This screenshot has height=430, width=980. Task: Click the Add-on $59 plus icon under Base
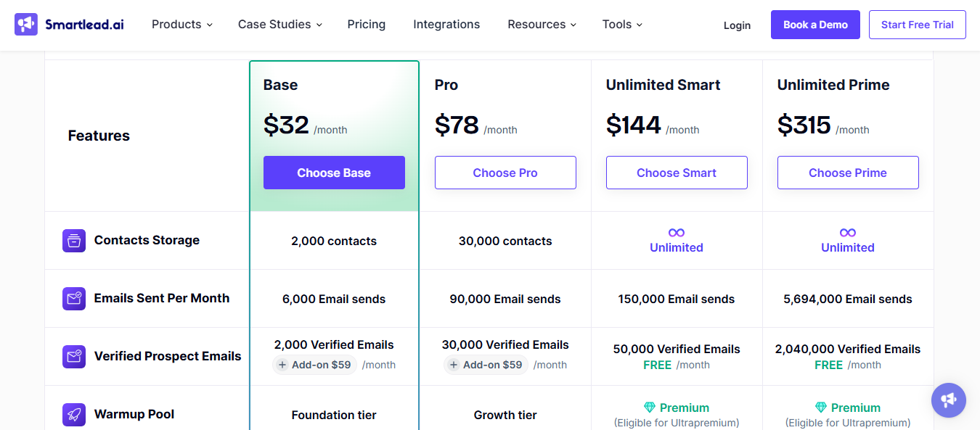[282, 365]
